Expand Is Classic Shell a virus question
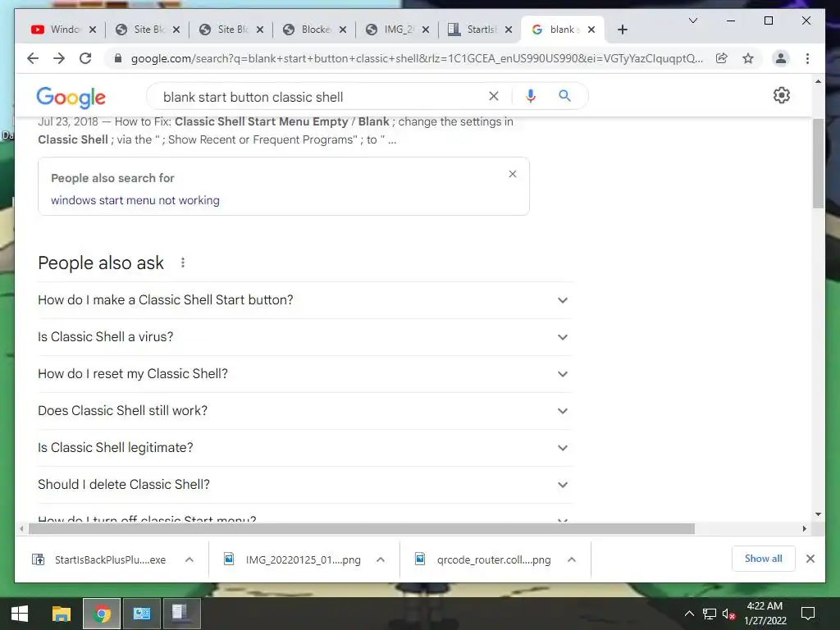The image size is (840, 630). pyautogui.click(x=304, y=337)
